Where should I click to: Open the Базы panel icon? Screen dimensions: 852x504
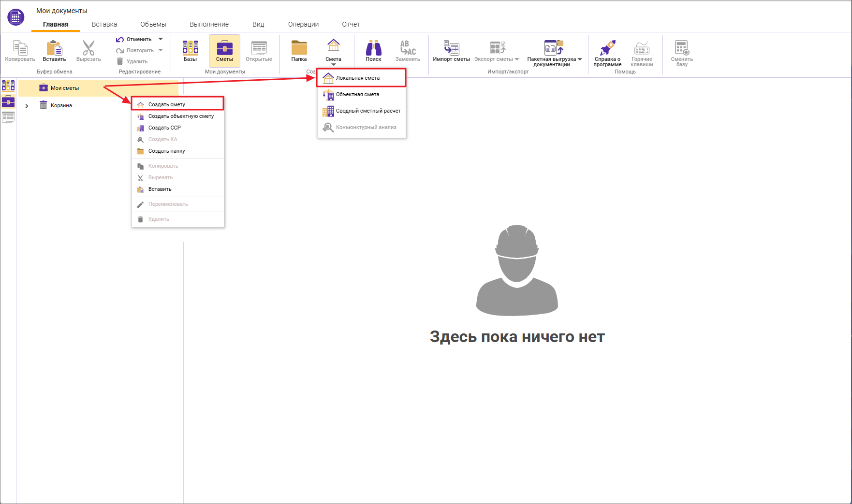190,51
